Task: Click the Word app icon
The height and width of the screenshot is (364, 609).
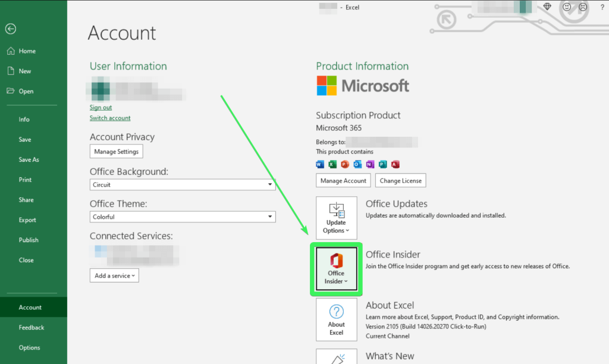Action: [x=320, y=164]
